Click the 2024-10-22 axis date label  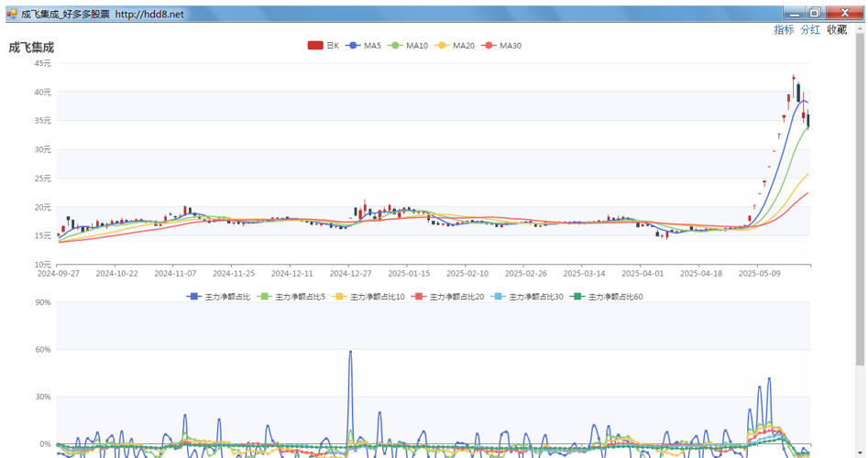[116, 273]
